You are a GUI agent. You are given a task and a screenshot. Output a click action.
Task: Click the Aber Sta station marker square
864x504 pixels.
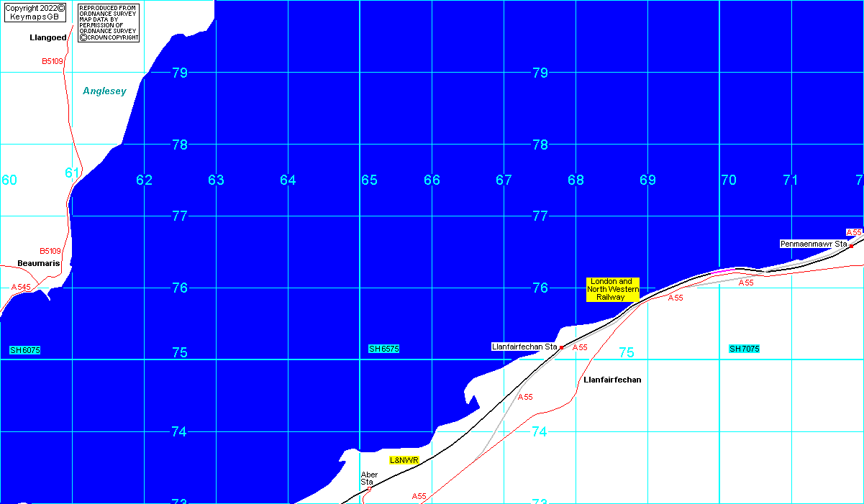[369, 489]
